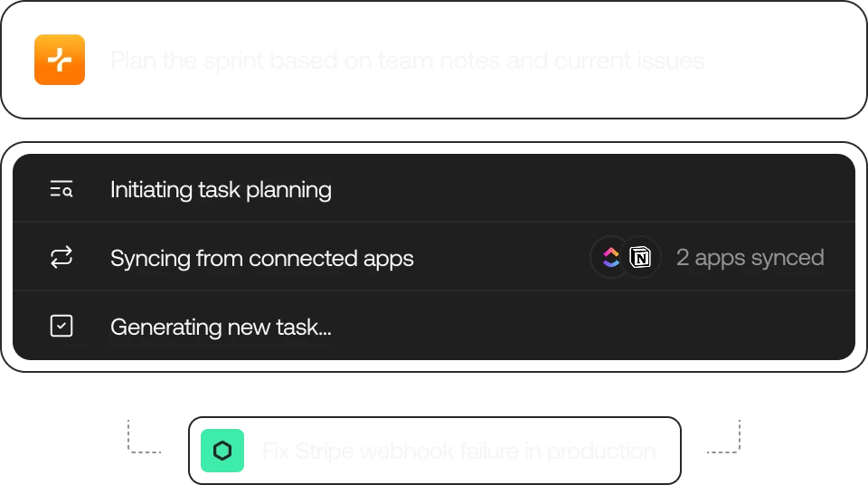Select the 'Syncing from connected apps' step label

[261, 259]
